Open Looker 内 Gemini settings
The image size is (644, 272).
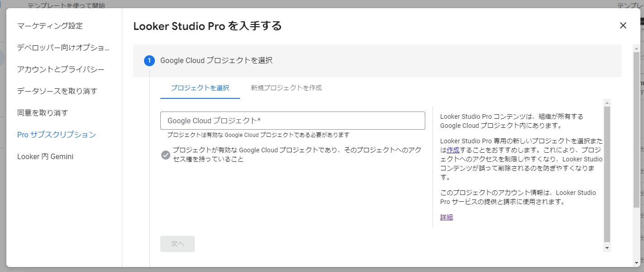[x=45, y=156]
